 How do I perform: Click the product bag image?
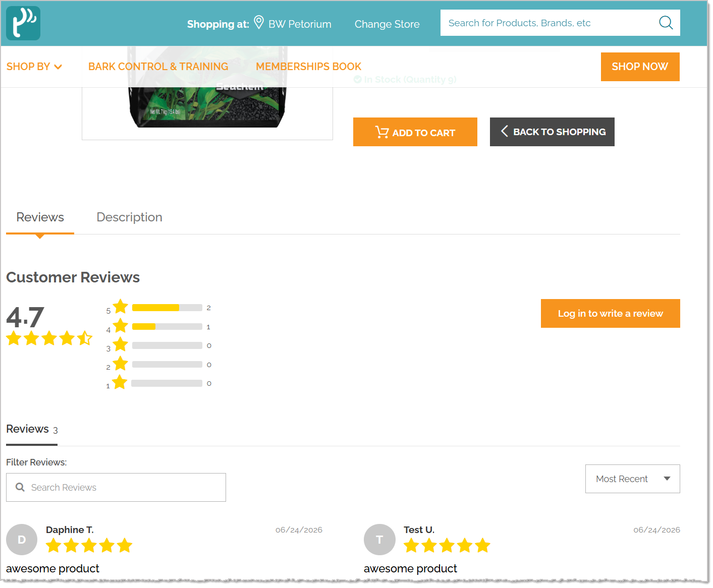(x=207, y=93)
